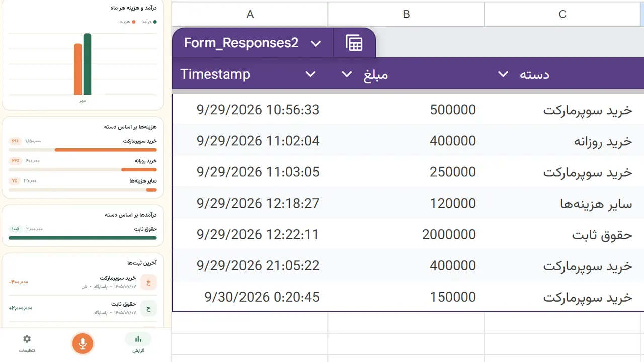Select the amount cell 2000000

coord(406,234)
